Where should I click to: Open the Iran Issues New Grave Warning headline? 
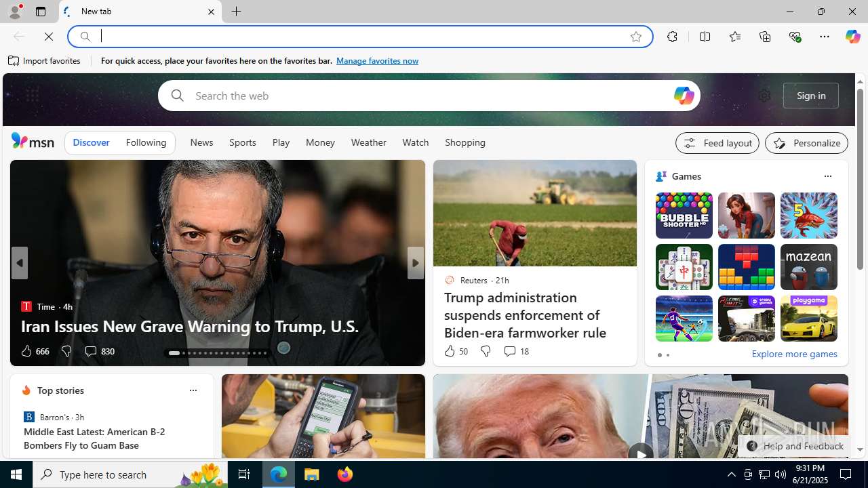point(190,326)
